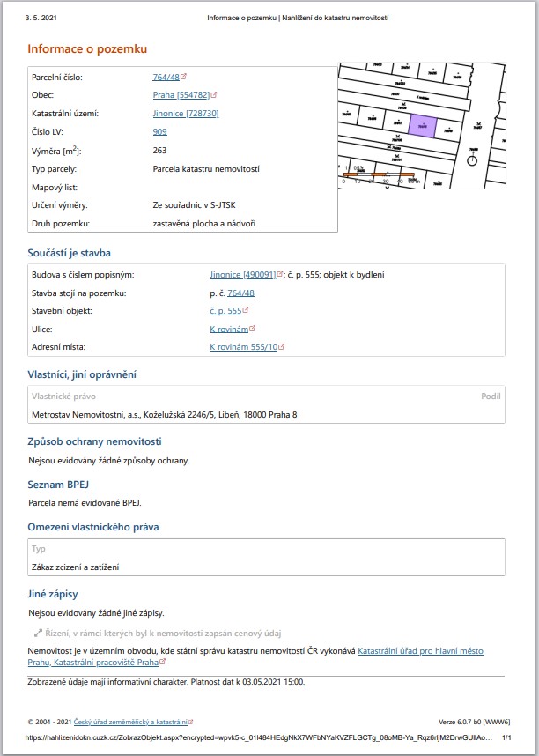Open the Jinonice [728730] cadastral area link
The height and width of the screenshot is (756, 539).
click(x=185, y=114)
